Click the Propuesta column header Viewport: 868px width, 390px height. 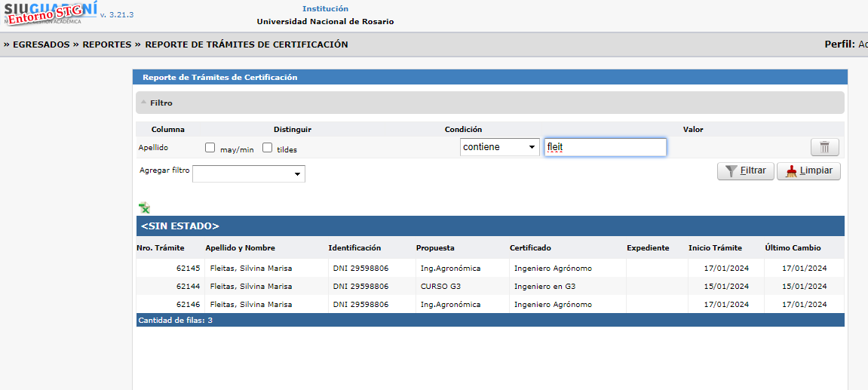(x=435, y=247)
